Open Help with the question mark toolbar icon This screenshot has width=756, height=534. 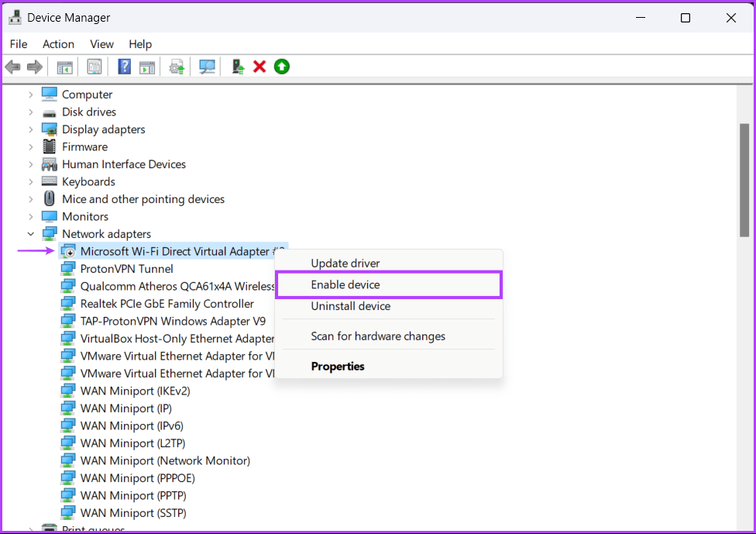coord(124,67)
